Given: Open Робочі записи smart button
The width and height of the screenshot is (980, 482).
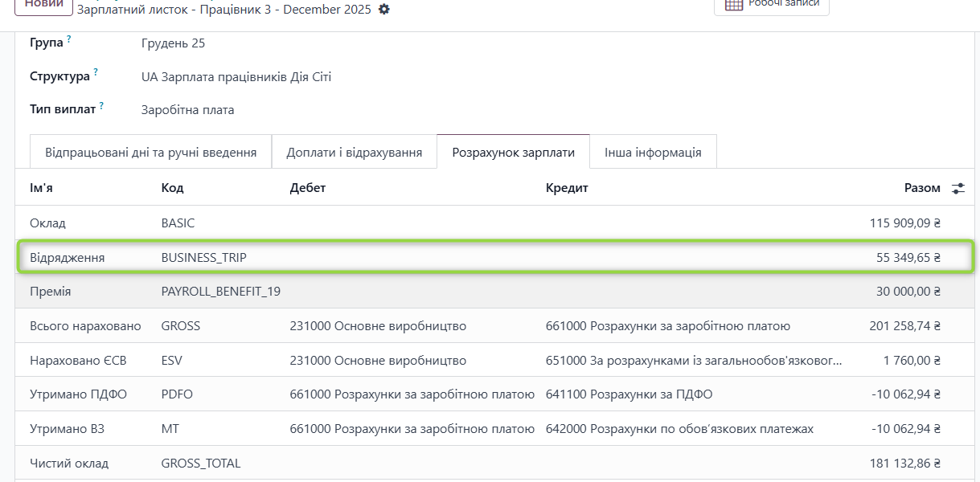Looking at the screenshot, I should [x=771, y=5].
